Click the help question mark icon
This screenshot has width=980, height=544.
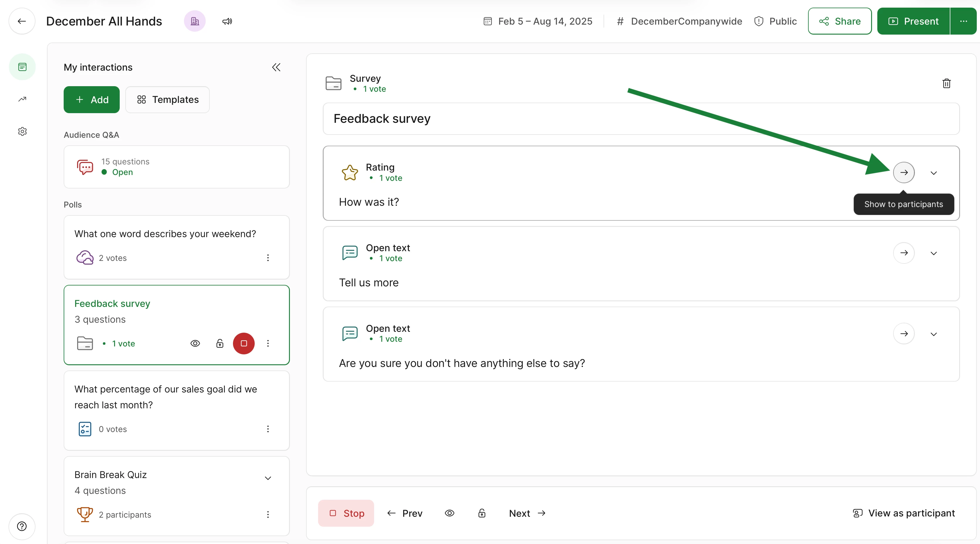tap(22, 526)
